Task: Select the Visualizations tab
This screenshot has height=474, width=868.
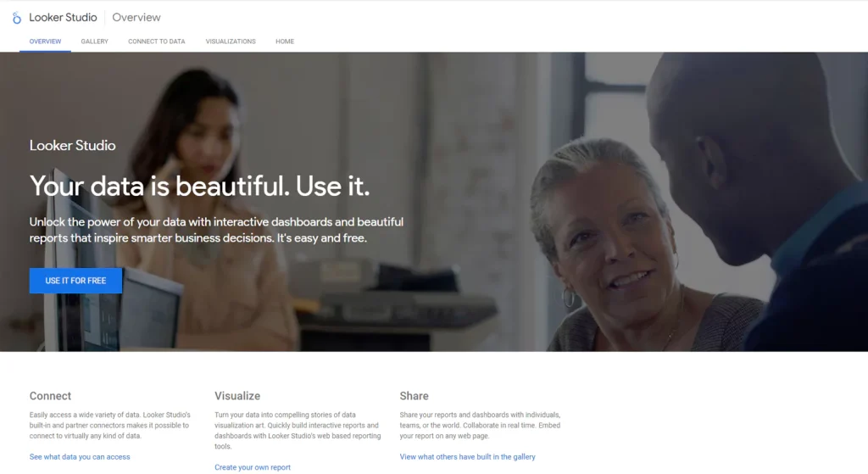Action: tap(231, 42)
